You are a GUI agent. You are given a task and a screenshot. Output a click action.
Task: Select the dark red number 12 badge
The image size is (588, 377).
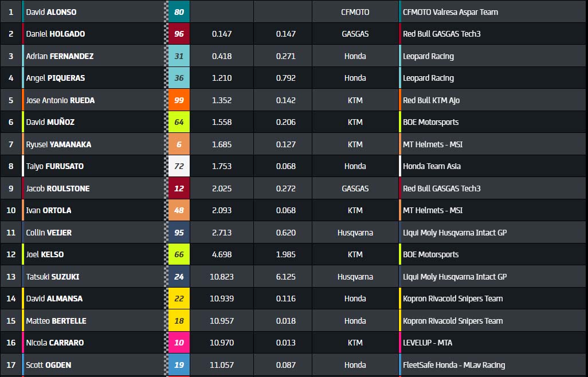point(179,188)
